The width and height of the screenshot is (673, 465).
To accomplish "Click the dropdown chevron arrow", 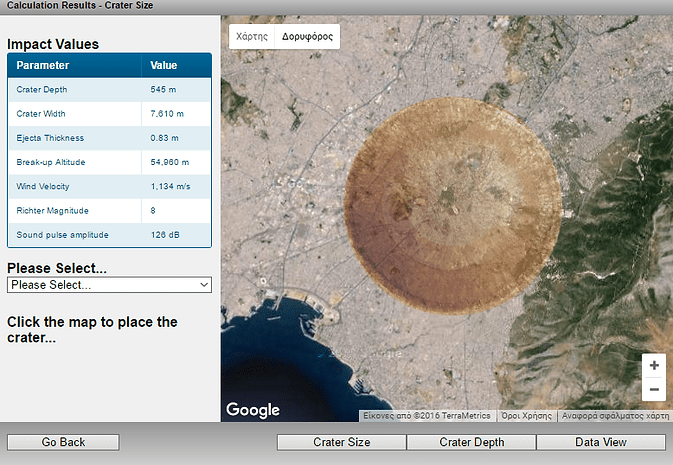I will 204,285.
